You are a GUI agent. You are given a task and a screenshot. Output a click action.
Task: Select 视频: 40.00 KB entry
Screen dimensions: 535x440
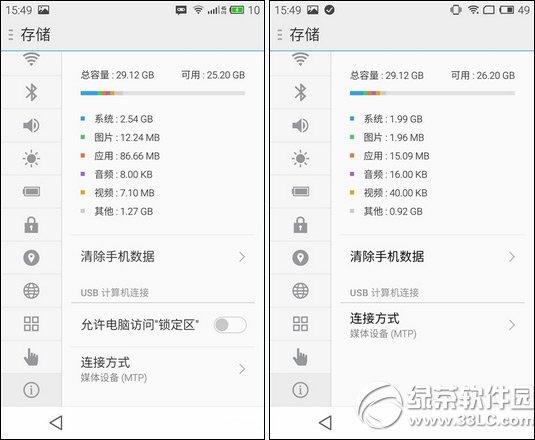(x=389, y=193)
